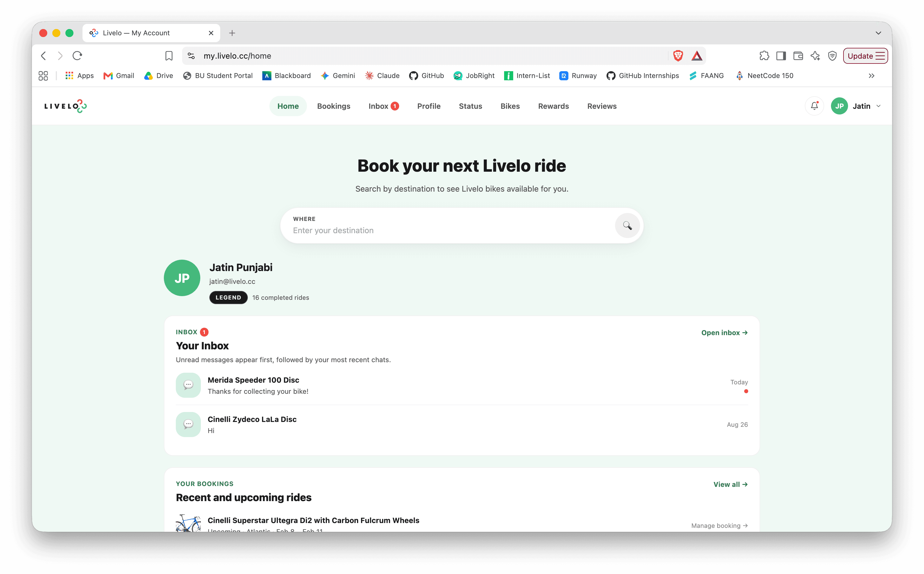Click the Merida Speeder chat bubble icon
Viewport: 924px width, 574px height.
pyautogui.click(x=188, y=385)
